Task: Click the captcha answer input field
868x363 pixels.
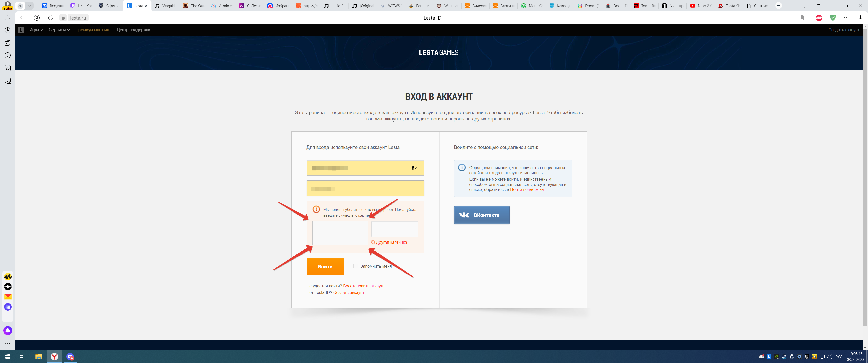Action: (395, 229)
